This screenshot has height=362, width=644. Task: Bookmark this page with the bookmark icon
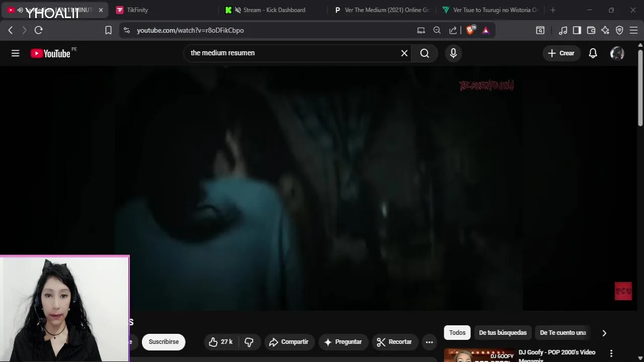(108, 30)
